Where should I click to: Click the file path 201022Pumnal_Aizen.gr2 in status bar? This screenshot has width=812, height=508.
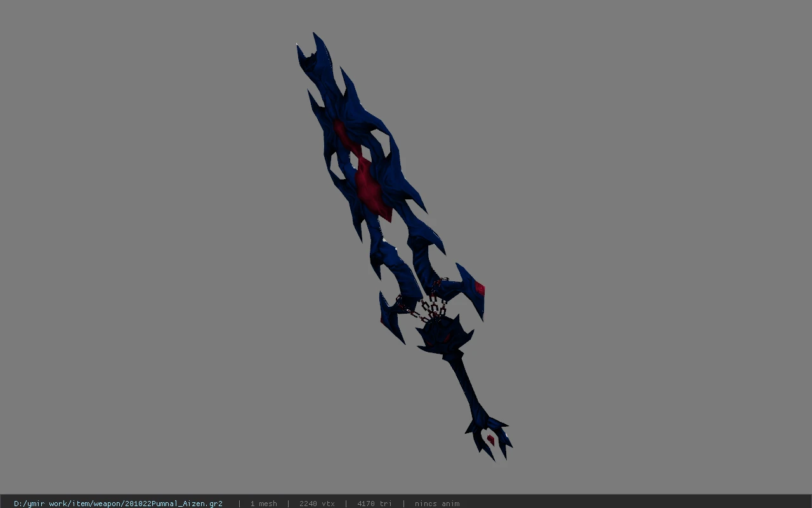click(118, 504)
